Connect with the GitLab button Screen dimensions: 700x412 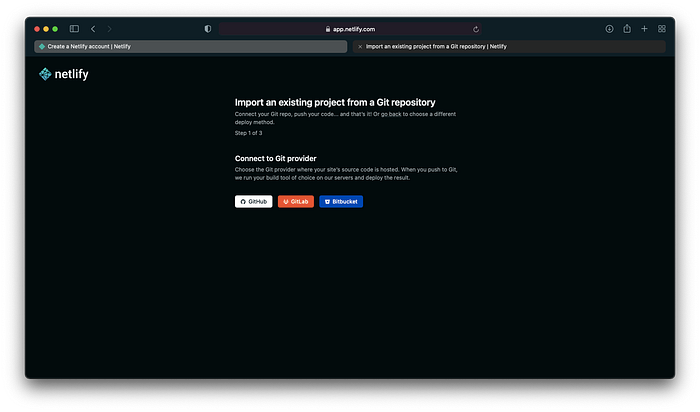pyautogui.click(x=296, y=201)
